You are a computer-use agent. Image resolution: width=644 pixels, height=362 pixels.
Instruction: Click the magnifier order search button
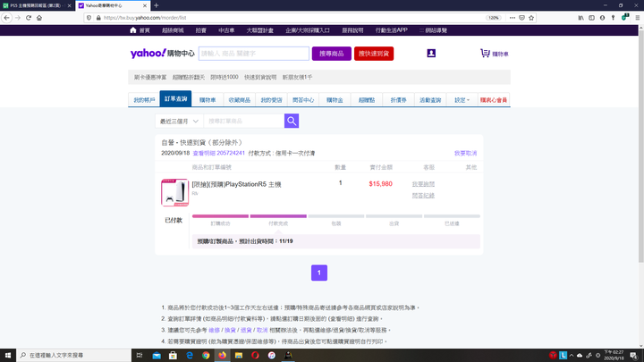pos(292,121)
